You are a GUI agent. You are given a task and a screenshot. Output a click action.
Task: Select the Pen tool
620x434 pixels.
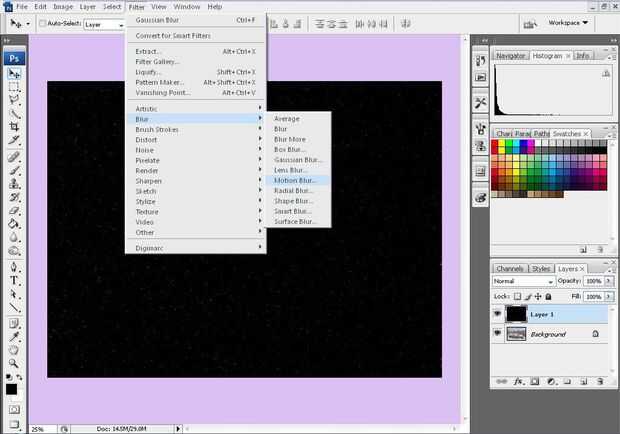[x=14, y=266]
